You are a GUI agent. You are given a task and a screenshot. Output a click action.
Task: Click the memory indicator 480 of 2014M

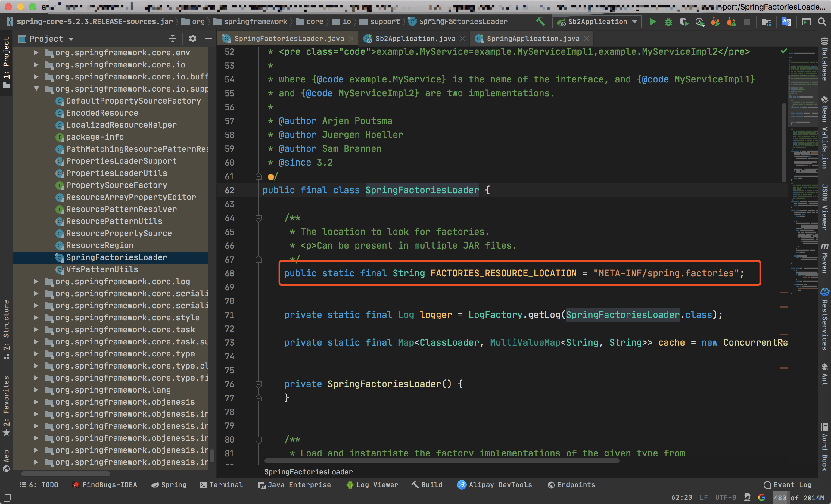click(x=799, y=498)
